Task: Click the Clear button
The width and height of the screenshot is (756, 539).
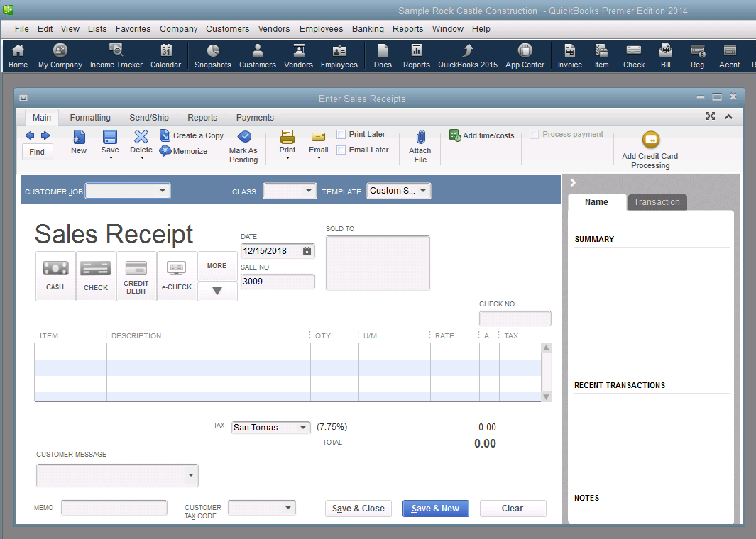Action: [x=513, y=509]
